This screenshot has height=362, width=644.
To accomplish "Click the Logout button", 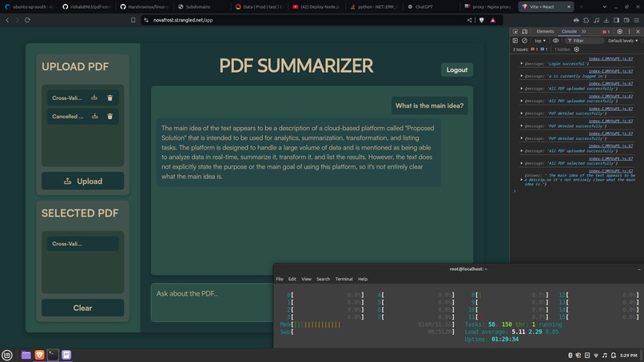I will tap(457, 70).
